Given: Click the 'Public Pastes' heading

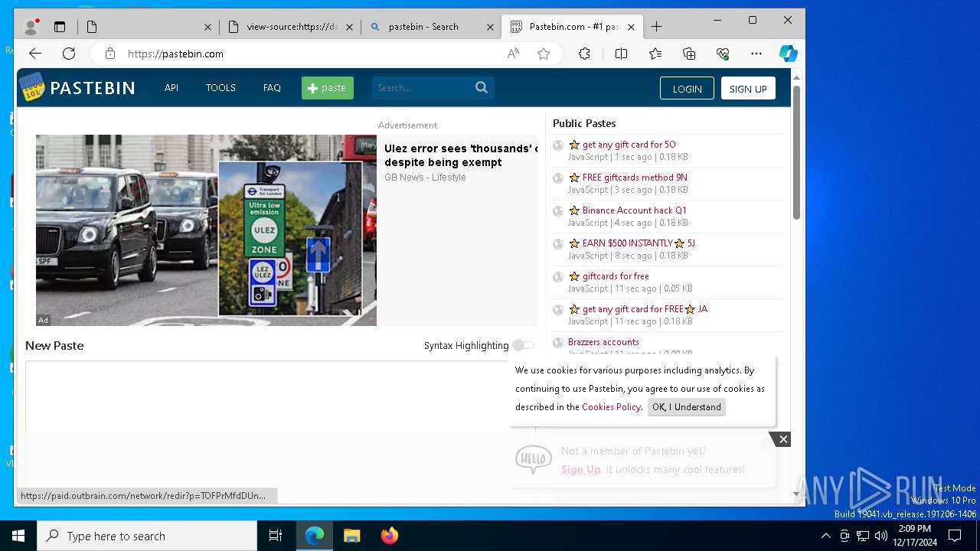Looking at the screenshot, I should 584,123.
